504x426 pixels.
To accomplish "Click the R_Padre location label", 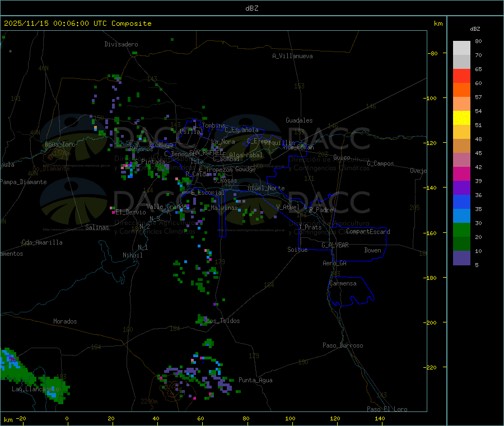I will (321, 210).
